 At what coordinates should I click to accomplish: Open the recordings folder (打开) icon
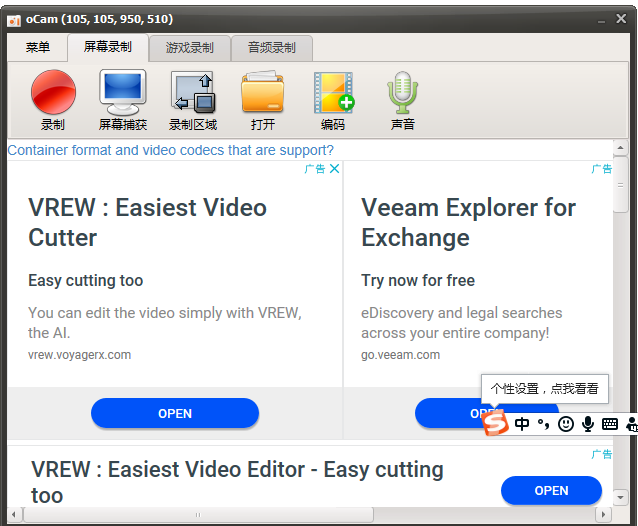(x=262, y=92)
